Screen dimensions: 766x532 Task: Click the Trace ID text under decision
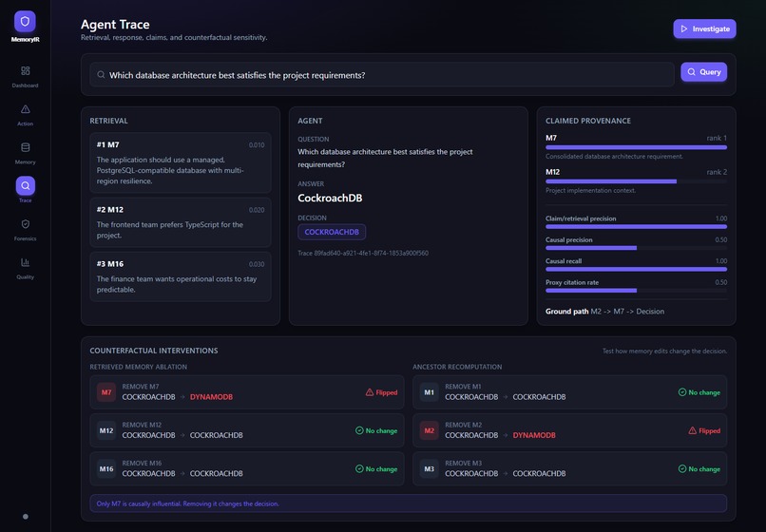(x=363, y=253)
